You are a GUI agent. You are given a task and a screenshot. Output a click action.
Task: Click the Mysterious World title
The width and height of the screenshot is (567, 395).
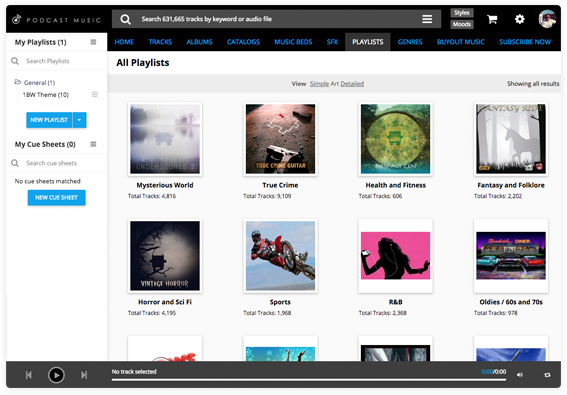pos(165,185)
